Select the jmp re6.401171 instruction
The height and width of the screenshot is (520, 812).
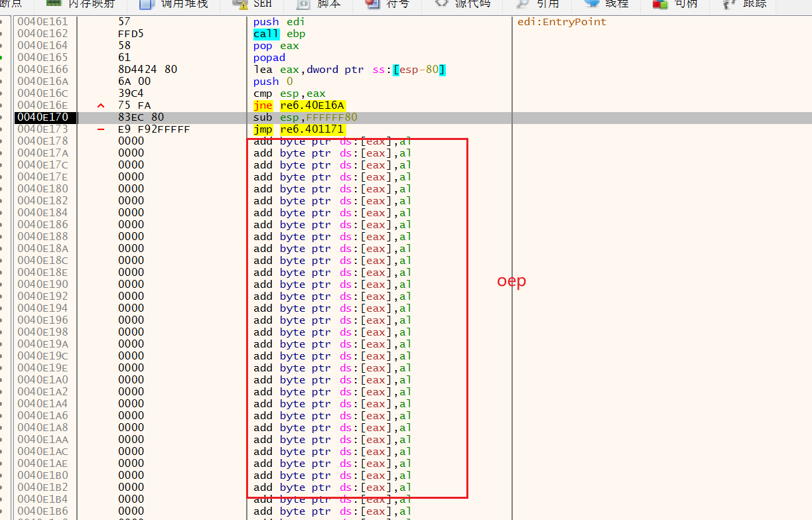click(x=299, y=129)
